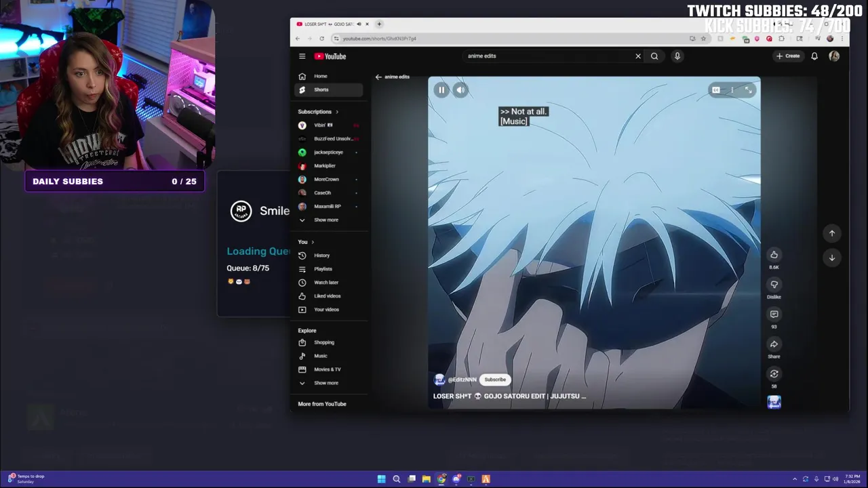Like the Short
The width and height of the screenshot is (868, 488).
click(x=774, y=255)
